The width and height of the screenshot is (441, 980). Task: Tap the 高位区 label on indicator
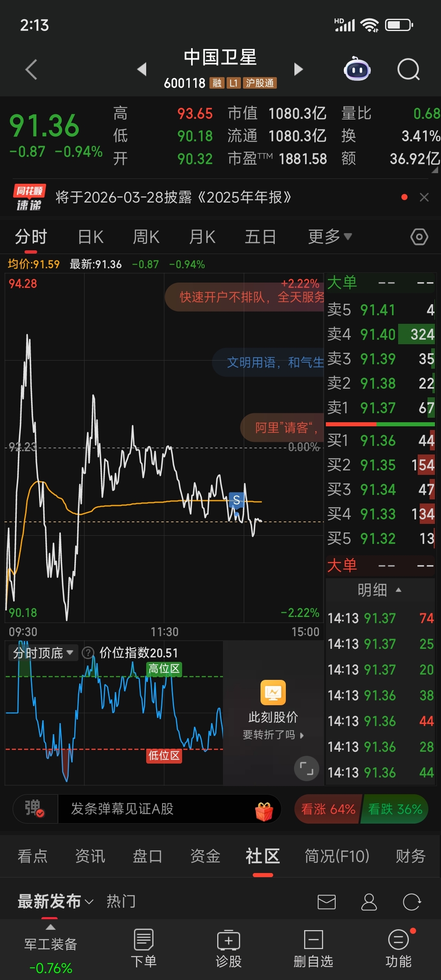[x=164, y=669]
